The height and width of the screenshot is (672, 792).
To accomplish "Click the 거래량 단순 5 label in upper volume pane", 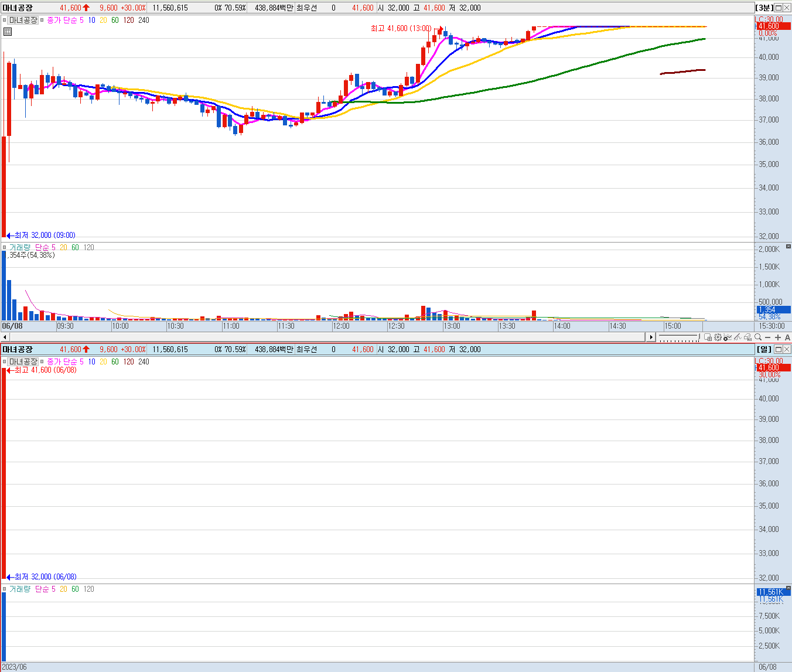I will [32, 247].
